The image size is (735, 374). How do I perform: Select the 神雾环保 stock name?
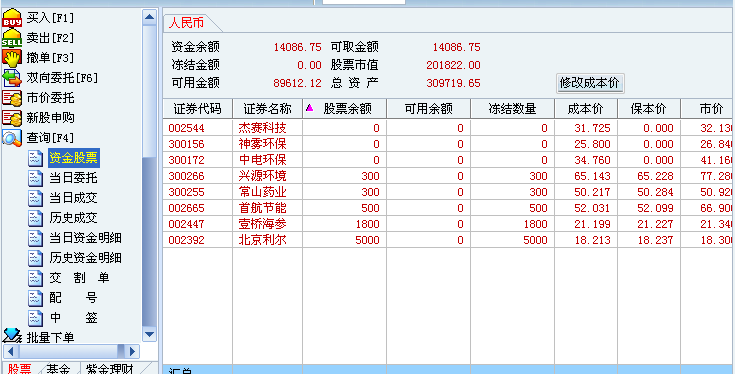click(262, 144)
